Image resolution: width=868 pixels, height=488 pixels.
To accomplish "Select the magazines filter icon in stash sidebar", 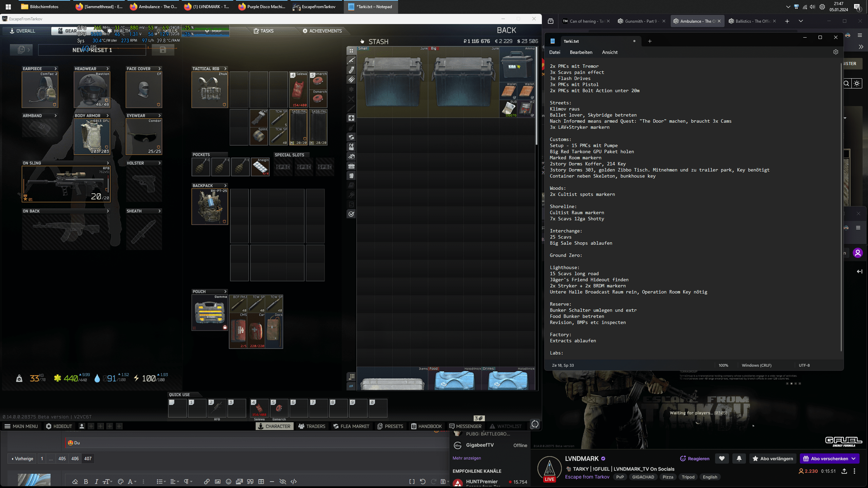I will [x=351, y=70].
